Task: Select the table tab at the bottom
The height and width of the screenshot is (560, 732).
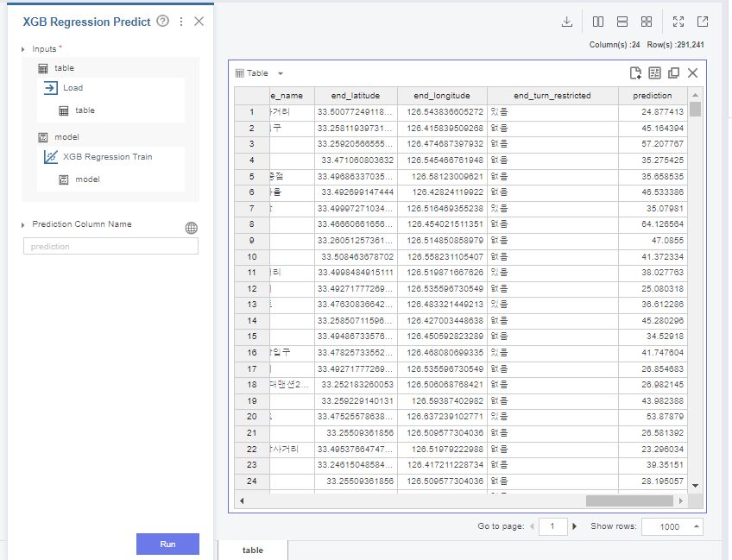Action: point(253,551)
